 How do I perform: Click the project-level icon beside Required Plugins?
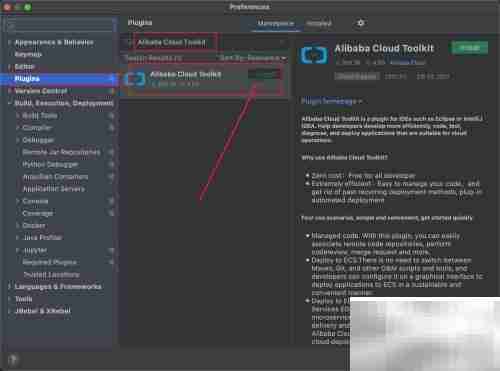[111, 262]
